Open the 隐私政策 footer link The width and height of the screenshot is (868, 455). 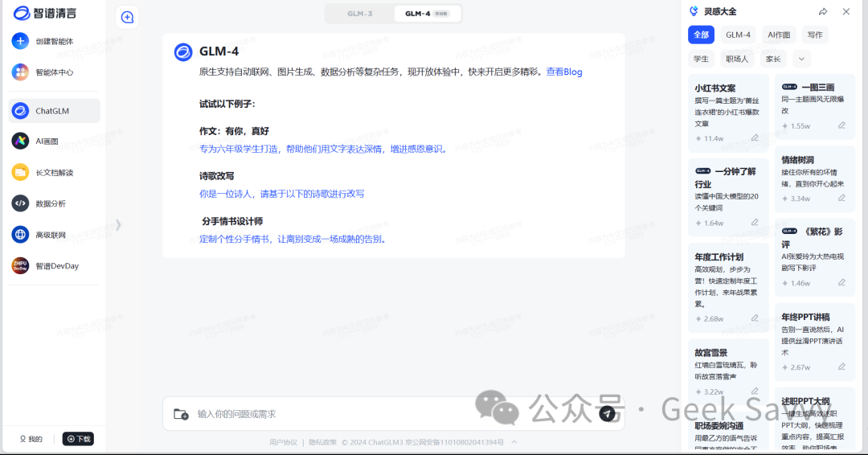tap(323, 442)
